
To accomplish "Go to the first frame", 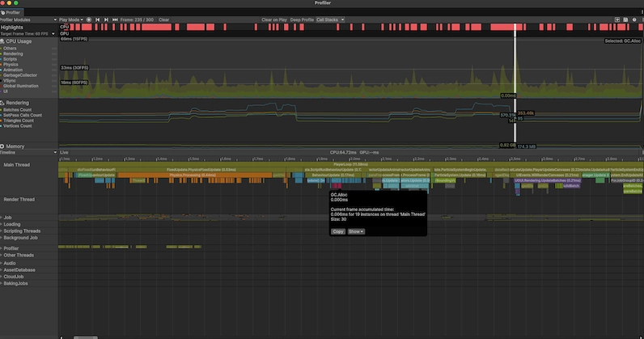I will click(97, 19).
